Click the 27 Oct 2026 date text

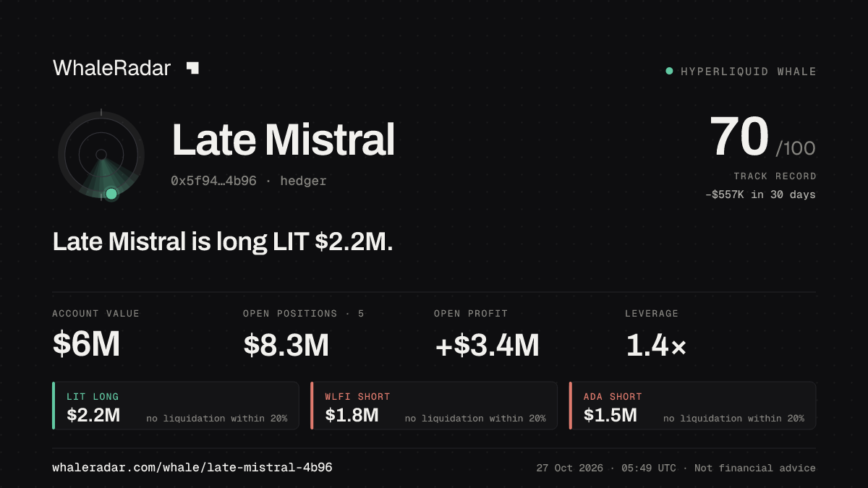click(570, 468)
